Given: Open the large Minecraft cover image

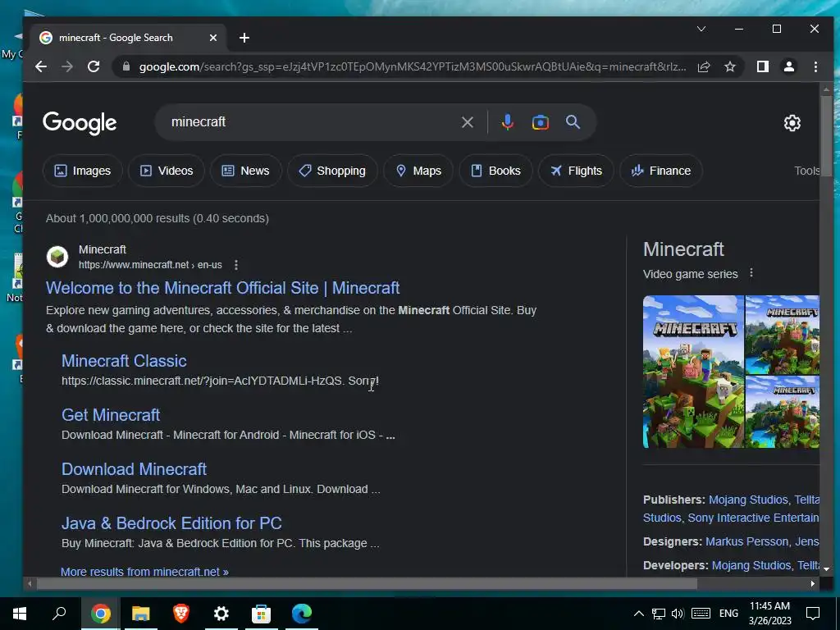Looking at the screenshot, I should 693,372.
